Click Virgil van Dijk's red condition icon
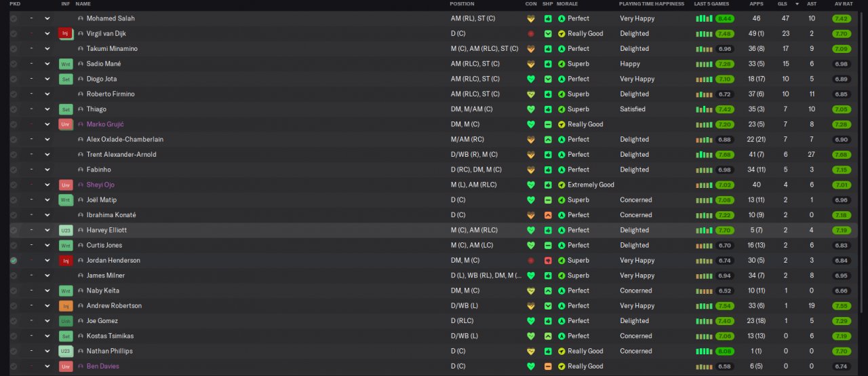Viewport: 868px width, 376px height. (531, 33)
